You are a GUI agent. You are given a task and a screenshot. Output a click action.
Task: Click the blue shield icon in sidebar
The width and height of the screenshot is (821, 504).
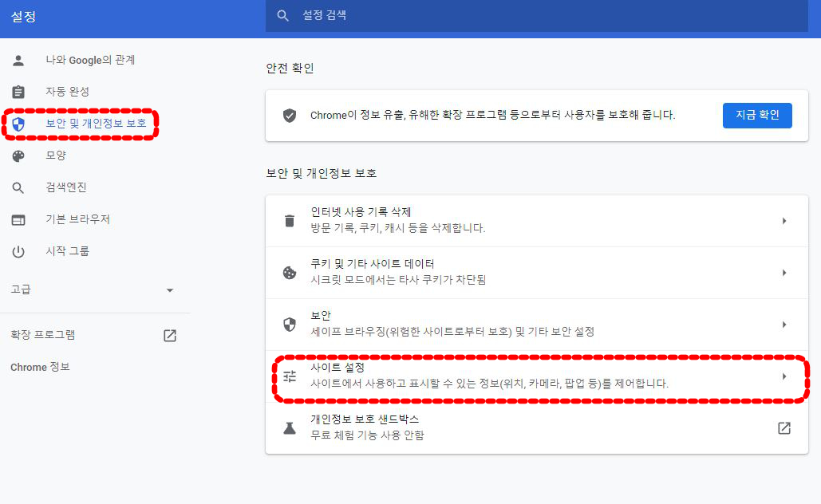(18, 124)
